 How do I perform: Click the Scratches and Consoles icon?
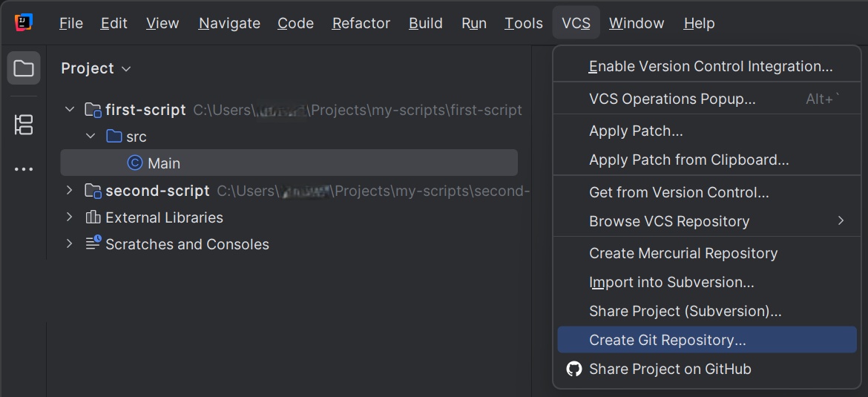point(93,243)
